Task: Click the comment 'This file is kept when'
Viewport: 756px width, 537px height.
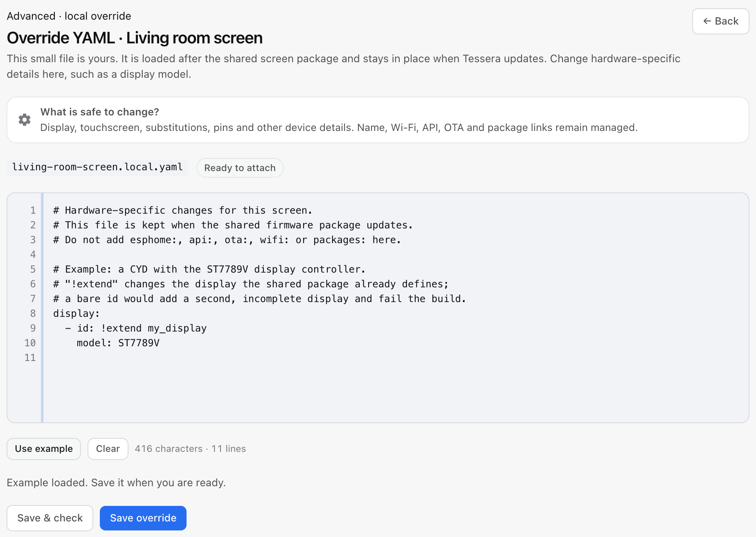Action: point(233,225)
